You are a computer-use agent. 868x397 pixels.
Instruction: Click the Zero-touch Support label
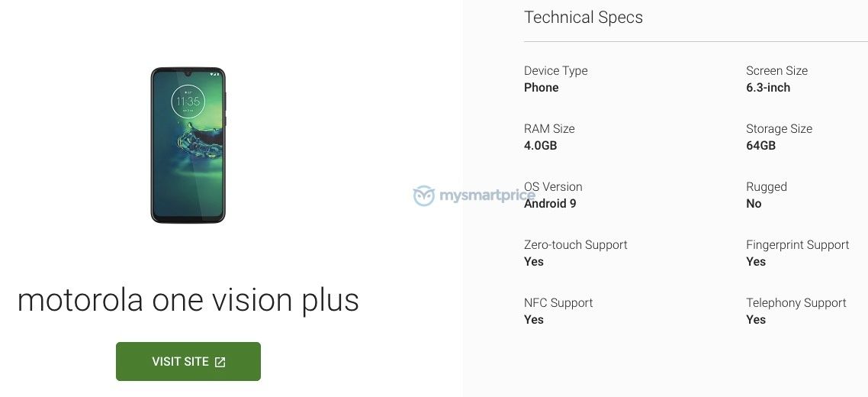coord(575,245)
